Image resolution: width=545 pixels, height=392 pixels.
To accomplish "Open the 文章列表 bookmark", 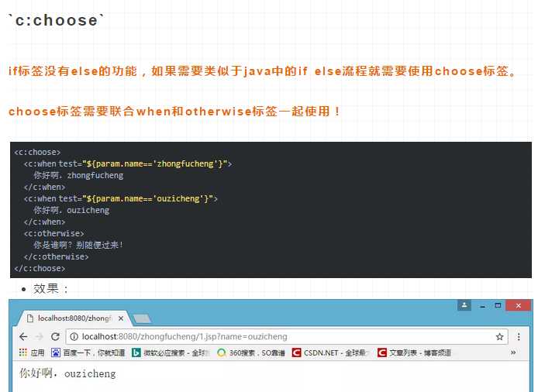I will pyautogui.click(x=415, y=352).
